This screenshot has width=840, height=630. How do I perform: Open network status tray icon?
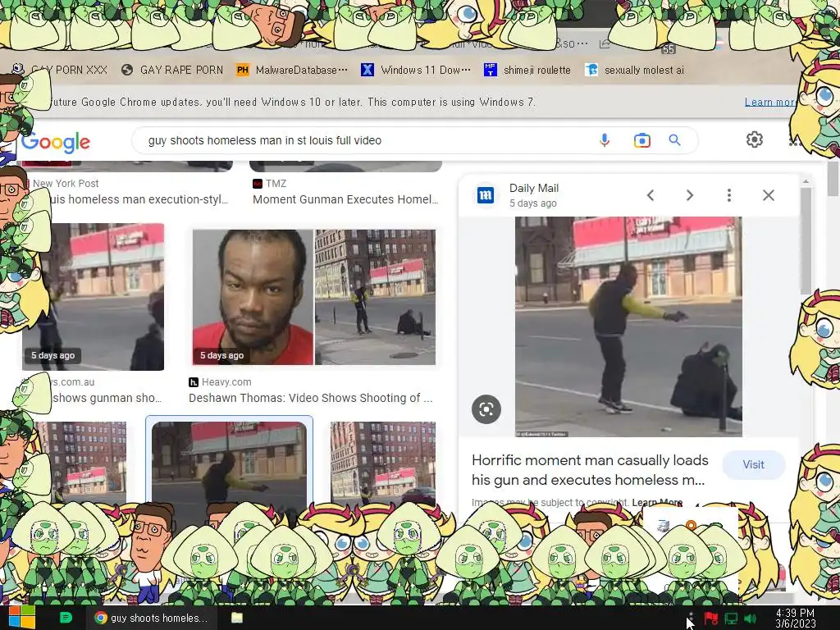[x=731, y=619]
